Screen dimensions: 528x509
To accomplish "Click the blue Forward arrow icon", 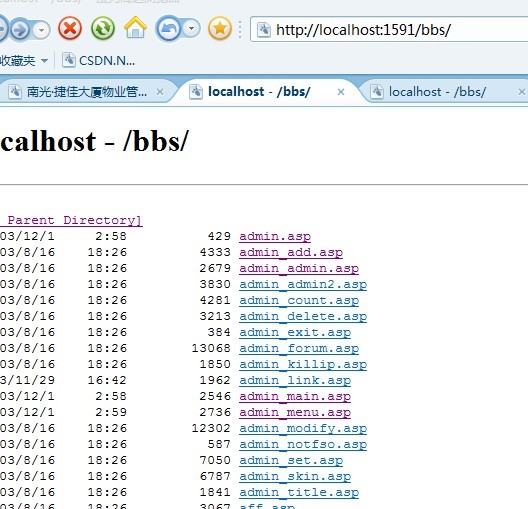I will tap(20, 30).
